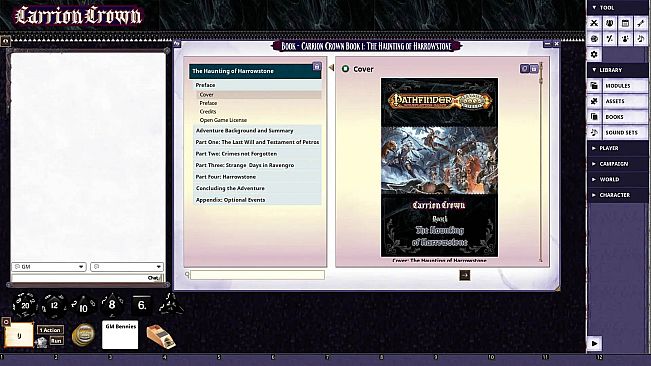Image resolution: width=651 pixels, height=366 pixels.
Task: Open the Open Game License page
Action: [223, 120]
